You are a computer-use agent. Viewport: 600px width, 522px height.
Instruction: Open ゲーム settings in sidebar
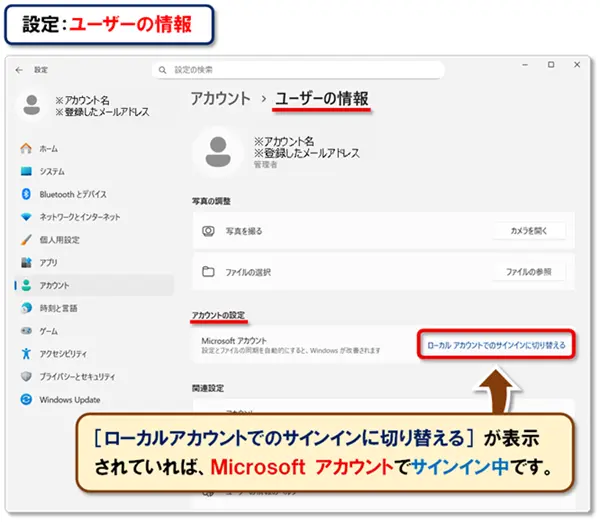tap(94, 331)
